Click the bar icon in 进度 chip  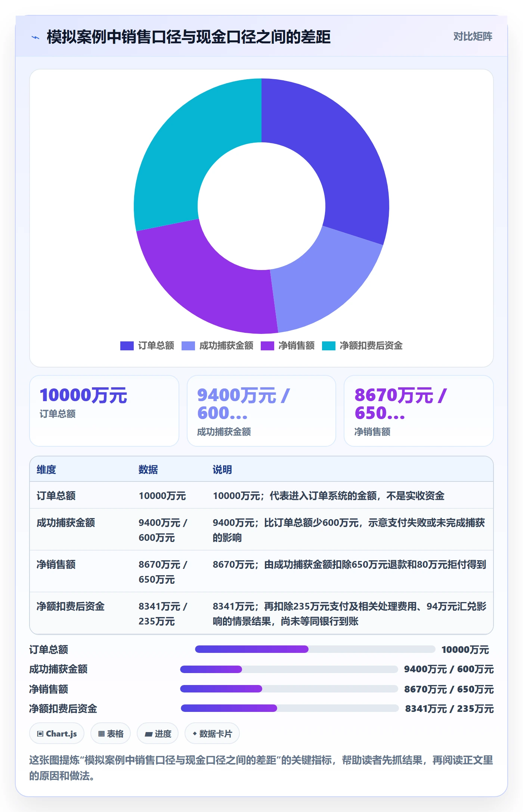coord(149,734)
